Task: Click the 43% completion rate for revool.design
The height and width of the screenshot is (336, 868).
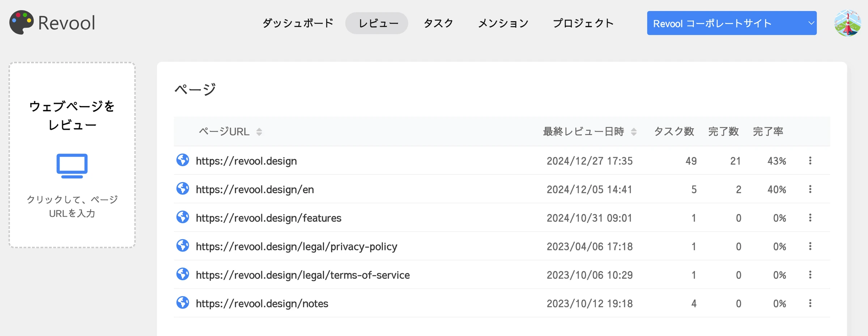Action: point(776,160)
